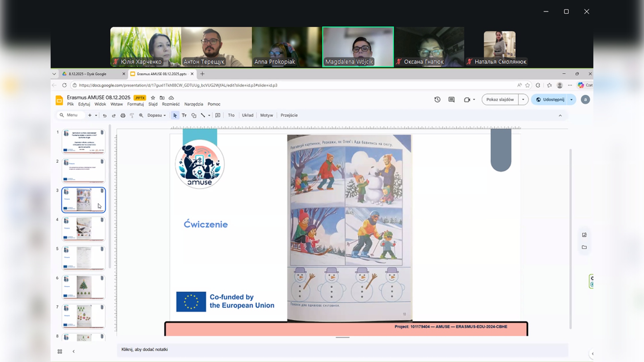The image size is (644, 362).
Task: Click the print icon in toolbar
Action: pyautogui.click(x=123, y=115)
